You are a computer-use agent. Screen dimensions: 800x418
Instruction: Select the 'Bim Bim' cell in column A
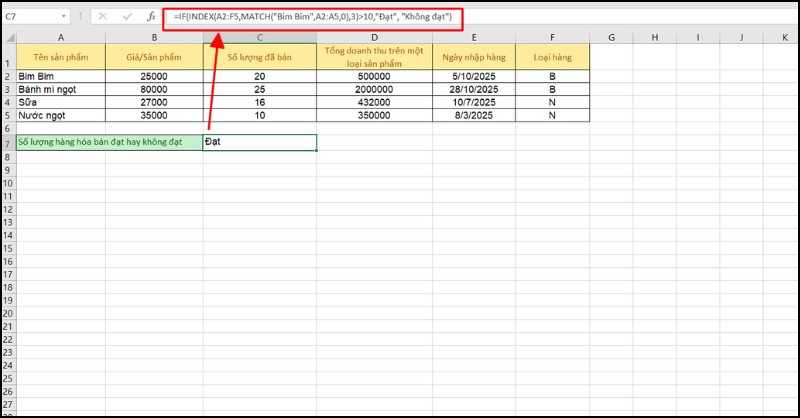pos(60,76)
